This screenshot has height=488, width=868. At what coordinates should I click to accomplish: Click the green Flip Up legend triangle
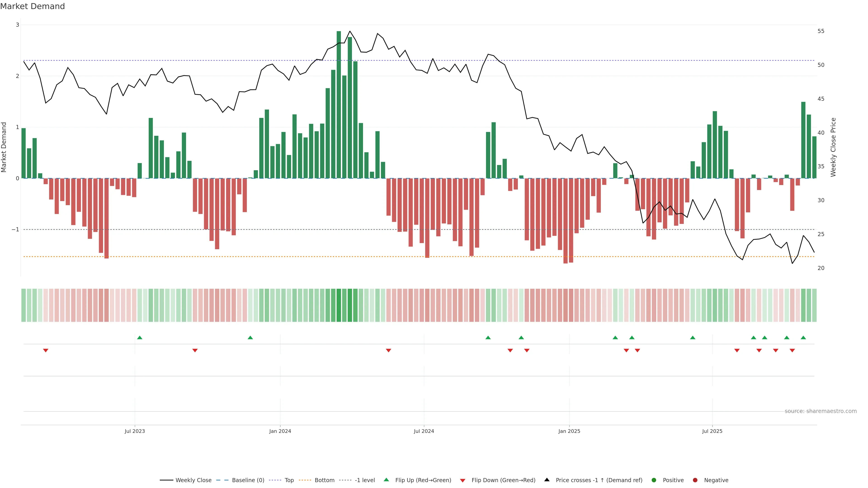[x=386, y=480]
